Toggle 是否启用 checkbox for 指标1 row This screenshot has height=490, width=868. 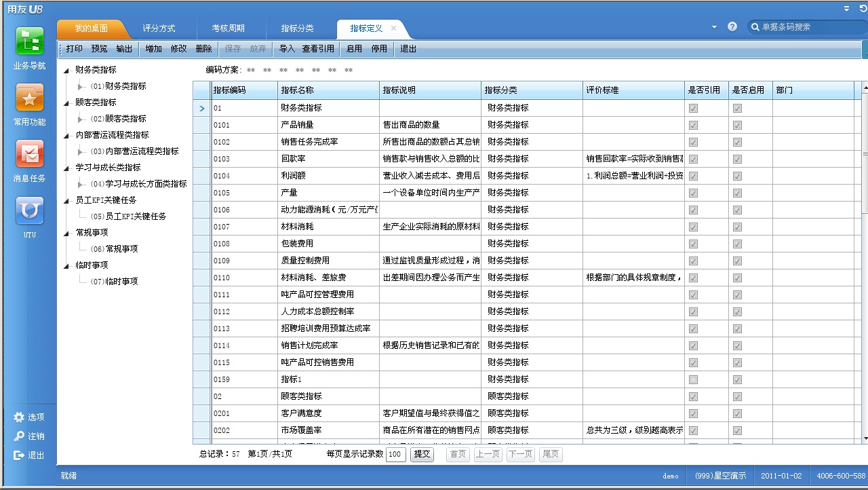coord(737,379)
